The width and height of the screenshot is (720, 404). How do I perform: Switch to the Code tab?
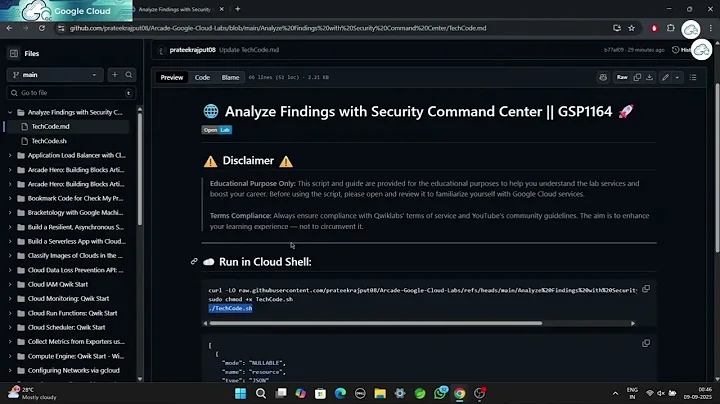[202, 78]
